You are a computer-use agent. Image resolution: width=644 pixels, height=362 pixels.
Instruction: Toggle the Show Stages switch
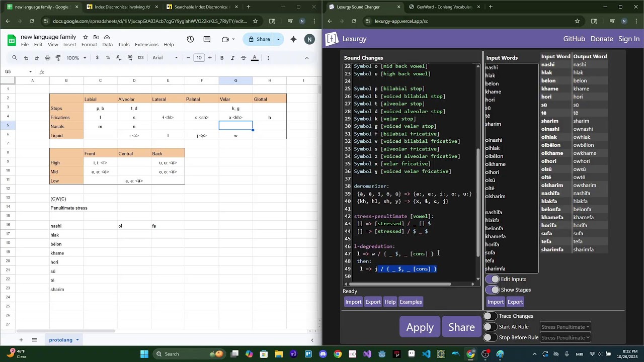click(x=493, y=290)
